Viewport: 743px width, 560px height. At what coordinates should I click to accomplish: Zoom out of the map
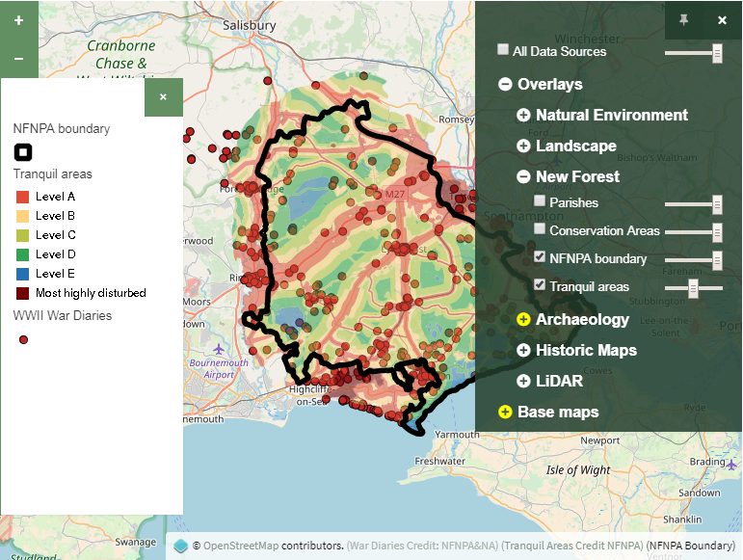18,59
